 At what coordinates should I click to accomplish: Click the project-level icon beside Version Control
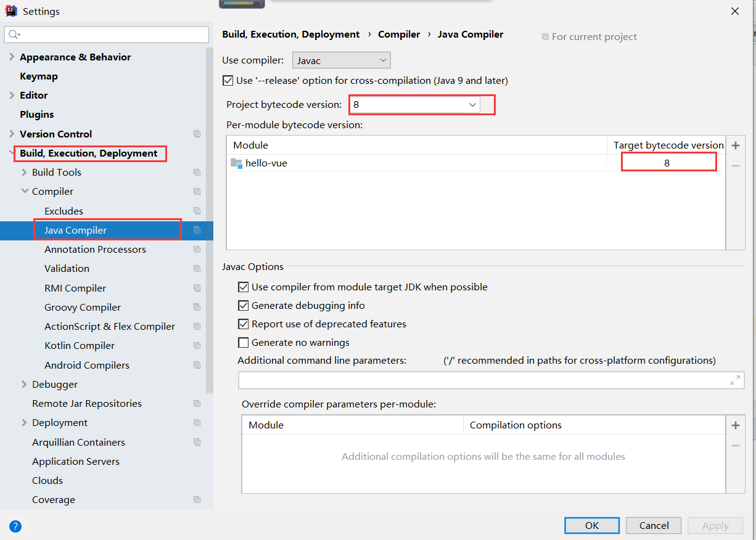tap(197, 134)
